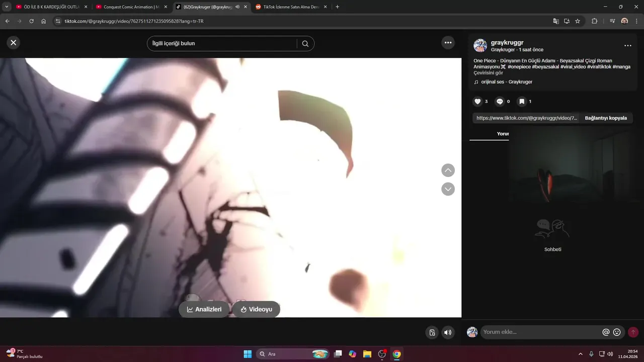644x362 pixels.
Task: Open File Explorer from the taskbar
Action: pos(367,354)
